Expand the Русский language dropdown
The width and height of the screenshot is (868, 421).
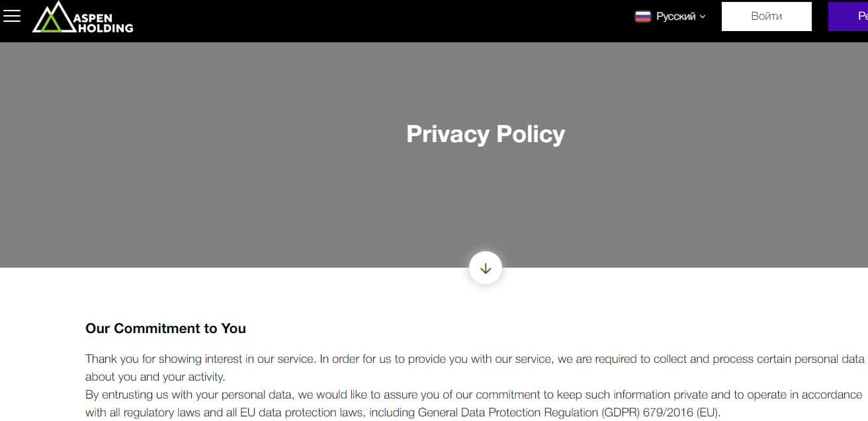coord(675,17)
